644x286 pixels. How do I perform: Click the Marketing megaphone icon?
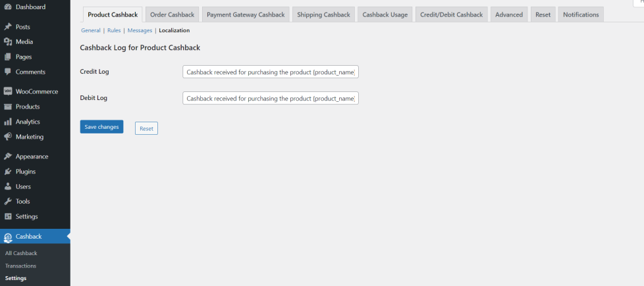8,137
